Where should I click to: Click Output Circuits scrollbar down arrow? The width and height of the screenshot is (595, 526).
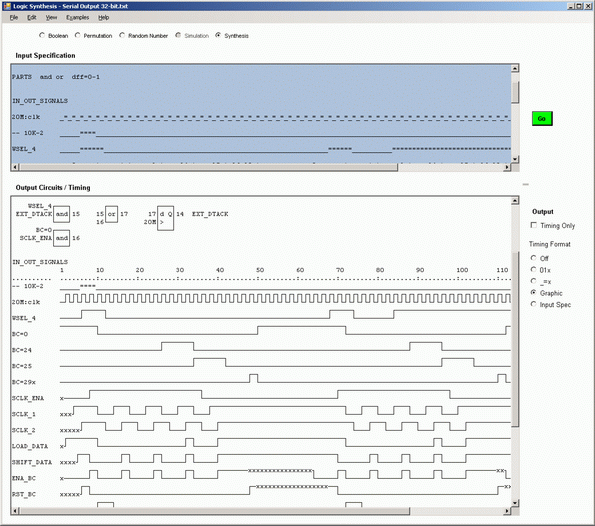(515, 503)
